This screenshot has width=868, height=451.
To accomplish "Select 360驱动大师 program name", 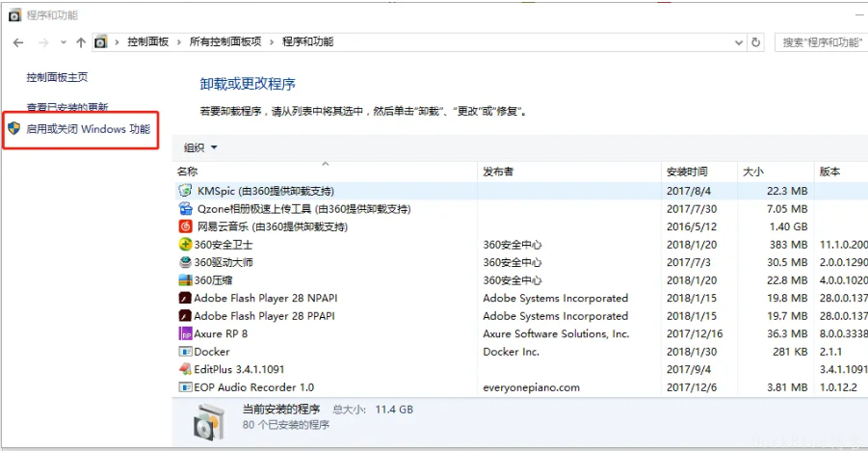I will coord(224,262).
